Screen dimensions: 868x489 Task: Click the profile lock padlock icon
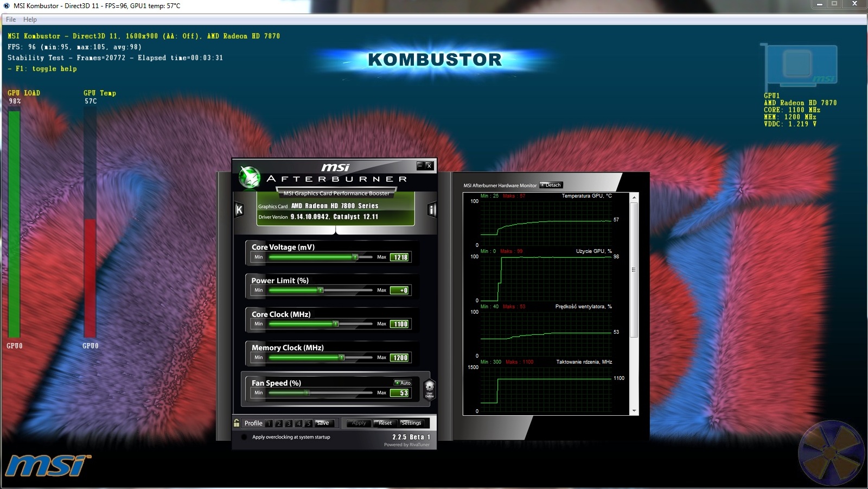tap(237, 423)
